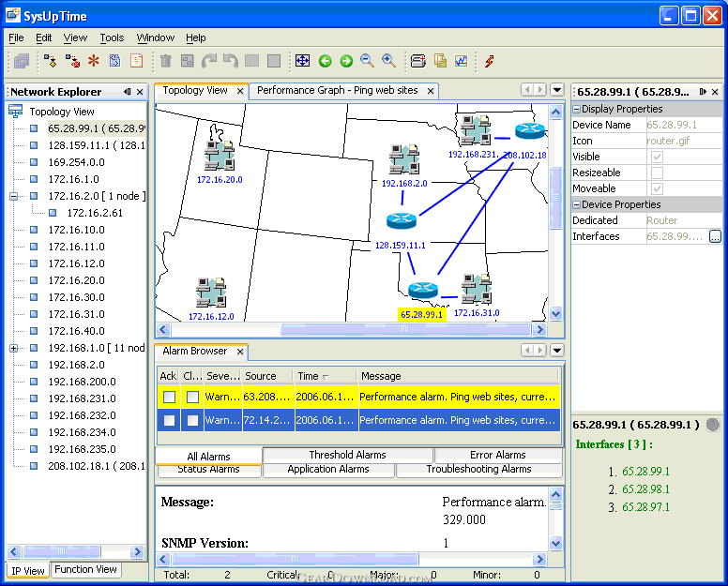Click the 208.102.18 router icon on map
The height and width of the screenshot is (586, 728).
click(530, 131)
